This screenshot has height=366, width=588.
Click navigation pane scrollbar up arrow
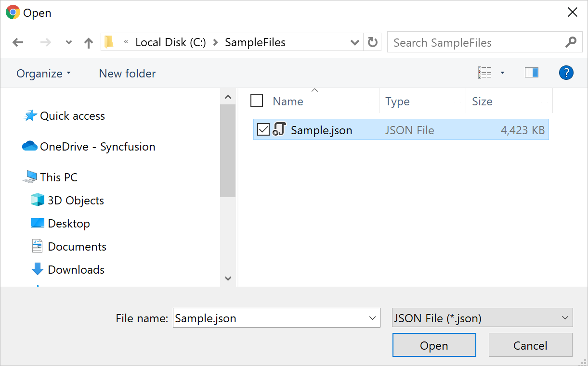coord(228,97)
